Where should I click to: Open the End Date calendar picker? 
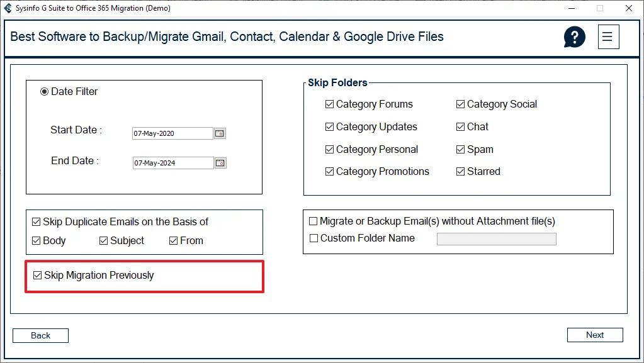pyautogui.click(x=220, y=163)
